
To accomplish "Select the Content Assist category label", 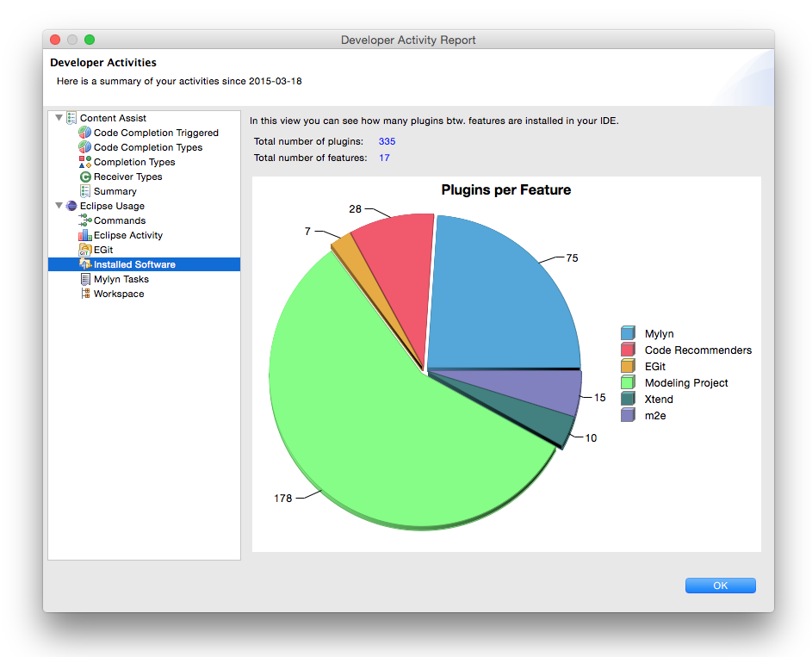I will pos(113,118).
